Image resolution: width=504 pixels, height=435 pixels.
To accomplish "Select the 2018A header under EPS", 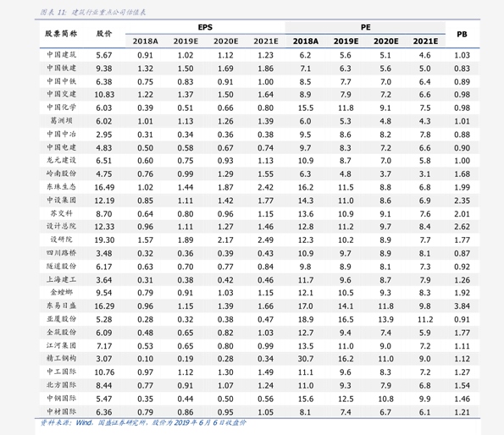I will click(146, 41).
